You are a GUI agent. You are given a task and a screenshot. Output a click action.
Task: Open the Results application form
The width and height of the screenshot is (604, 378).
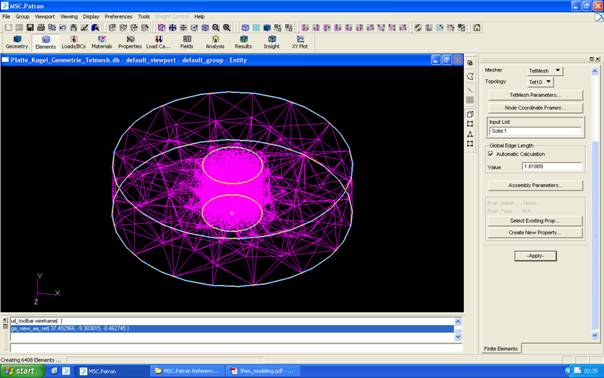tap(243, 42)
